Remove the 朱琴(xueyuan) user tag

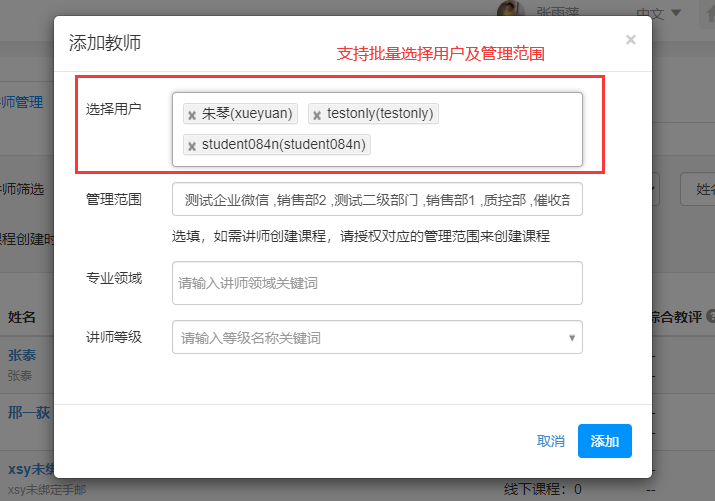[192, 115]
